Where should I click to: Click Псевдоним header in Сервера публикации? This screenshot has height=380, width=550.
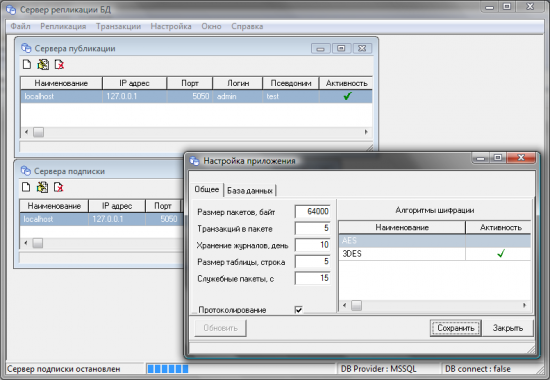[291, 83]
